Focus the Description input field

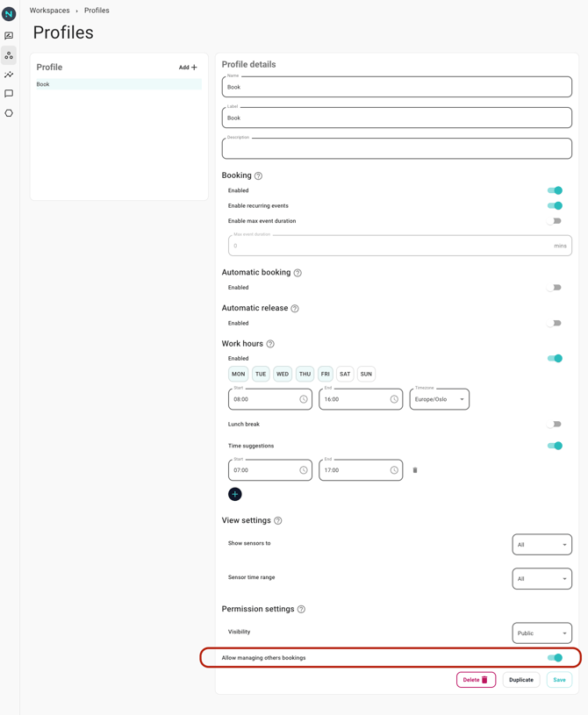[397, 148]
